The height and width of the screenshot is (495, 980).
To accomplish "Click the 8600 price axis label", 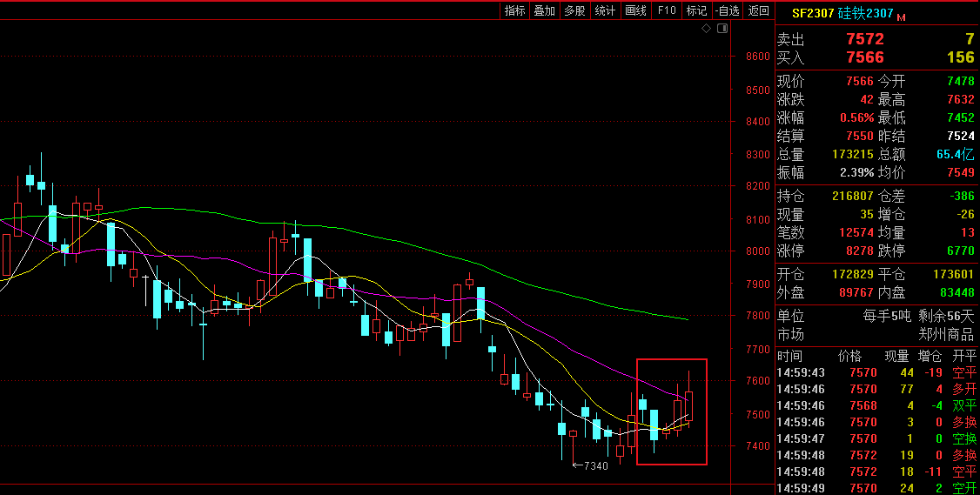I will coord(757,57).
